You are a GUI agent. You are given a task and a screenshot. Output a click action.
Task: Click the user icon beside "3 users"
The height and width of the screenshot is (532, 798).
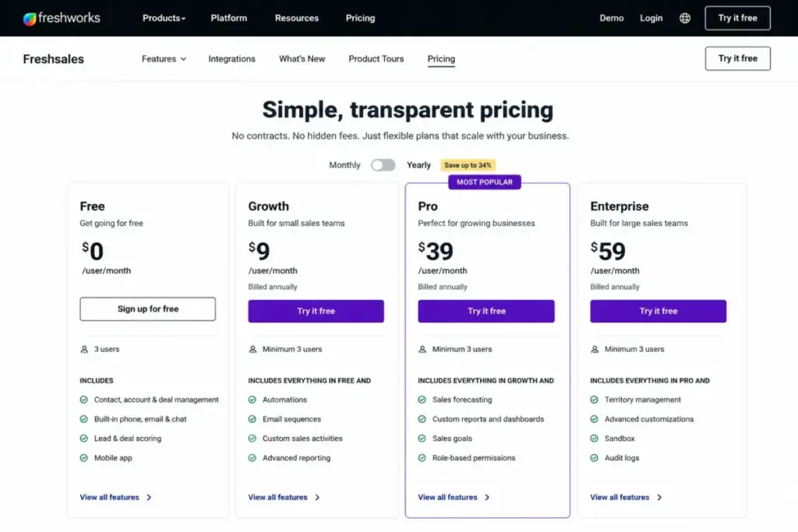(84, 350)
